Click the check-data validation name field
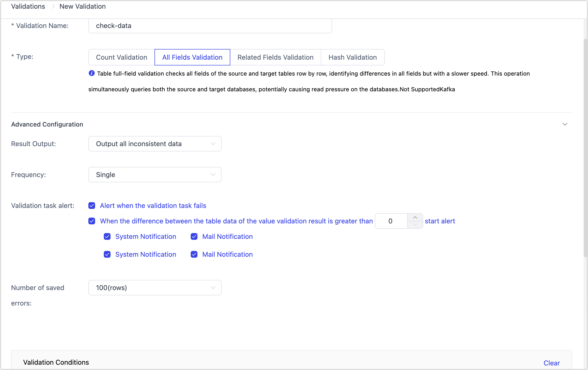588x370 pixels. coord(210,26)
